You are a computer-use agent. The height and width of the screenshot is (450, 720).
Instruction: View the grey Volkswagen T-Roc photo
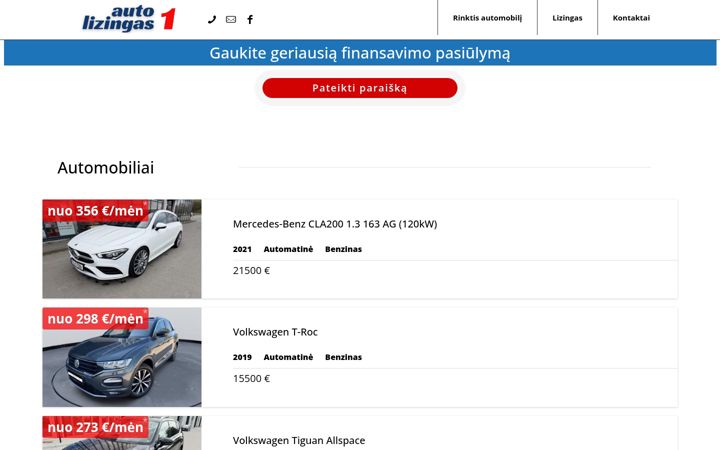[122, 357]
